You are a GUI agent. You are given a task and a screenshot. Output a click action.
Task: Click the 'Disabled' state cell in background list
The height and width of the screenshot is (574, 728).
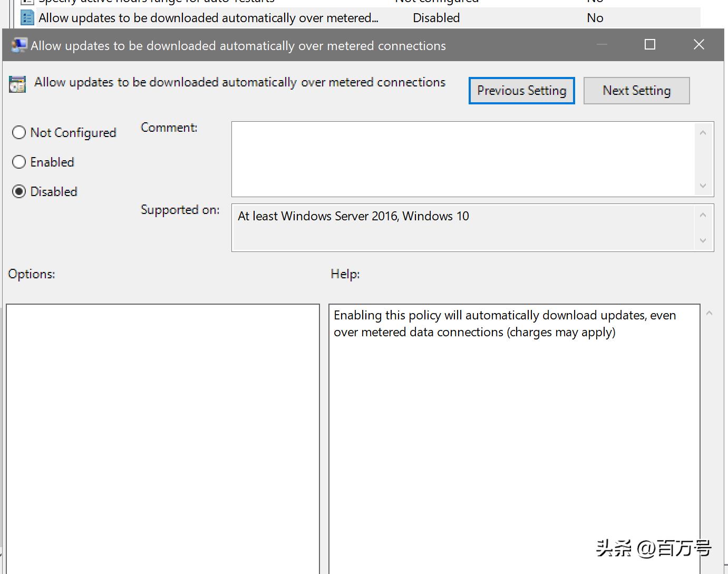click(x=436, y=18)
